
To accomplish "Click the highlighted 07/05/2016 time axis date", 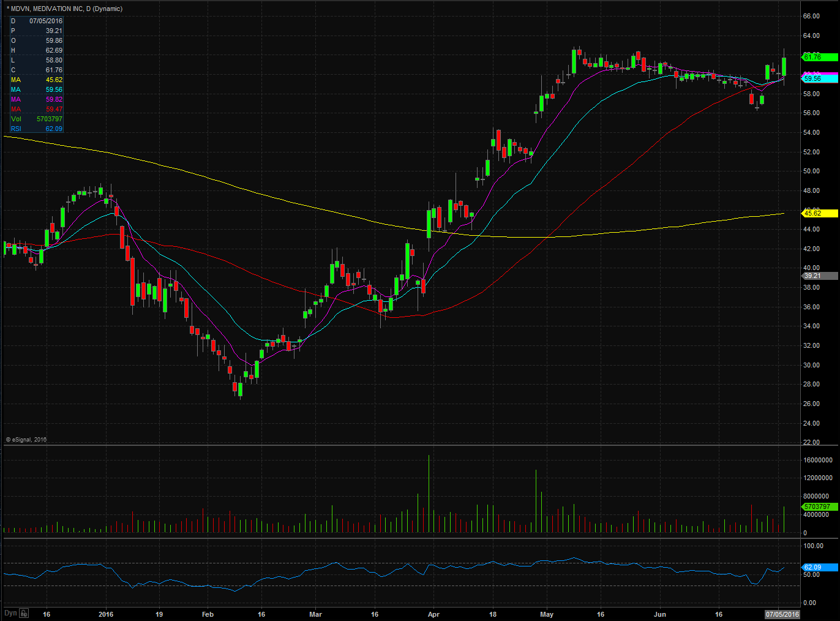I will pyautogui.click(x=782, y=614).
